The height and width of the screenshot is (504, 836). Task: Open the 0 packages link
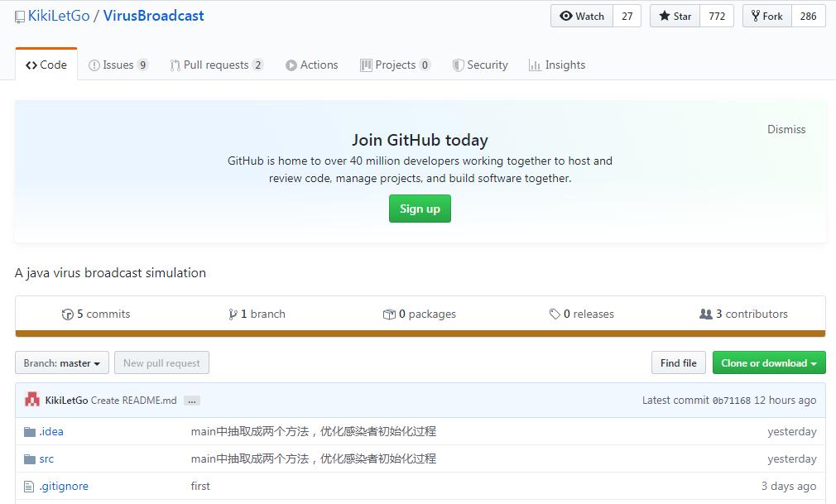tap(420, 314)
